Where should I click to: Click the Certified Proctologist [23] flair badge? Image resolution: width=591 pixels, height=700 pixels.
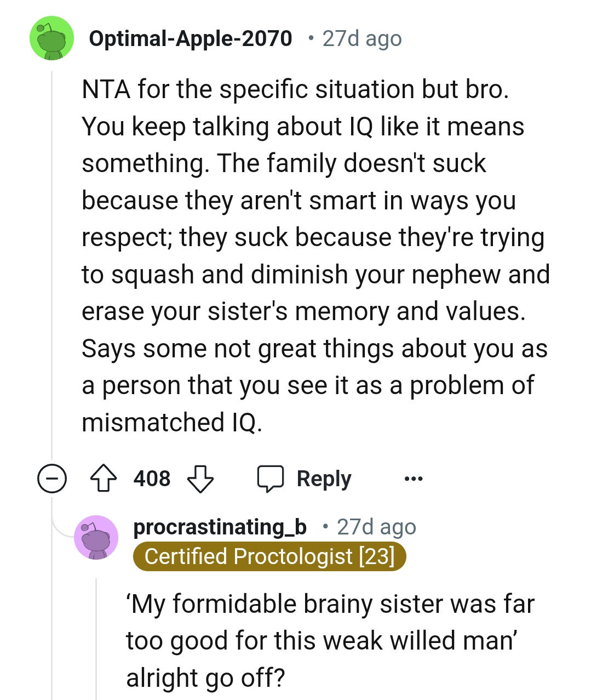(271, 556)
